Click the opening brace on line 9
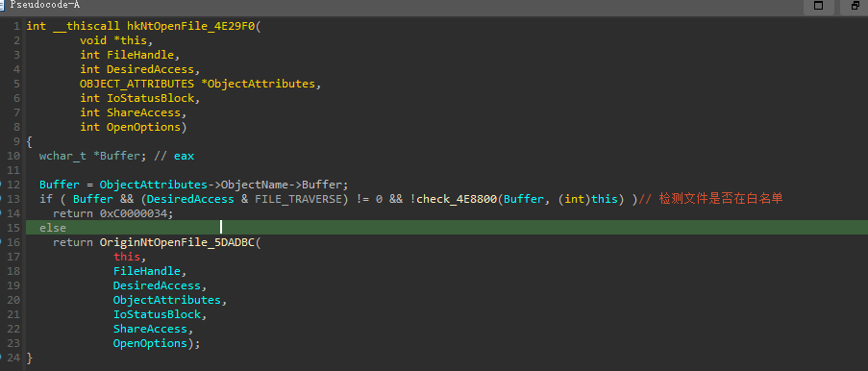 [30, 141]
